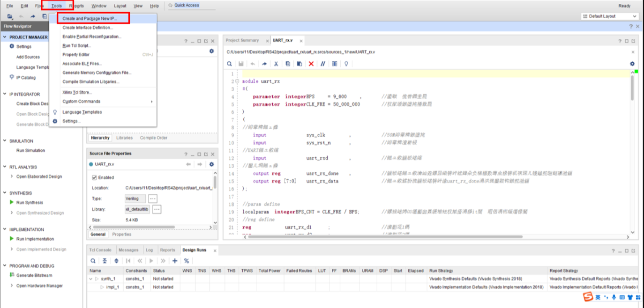Viewport: 644px width, 308px height.
Task: Toggle the Enabled checkbox in Source File Properties
Action: [x=94, y=177]
